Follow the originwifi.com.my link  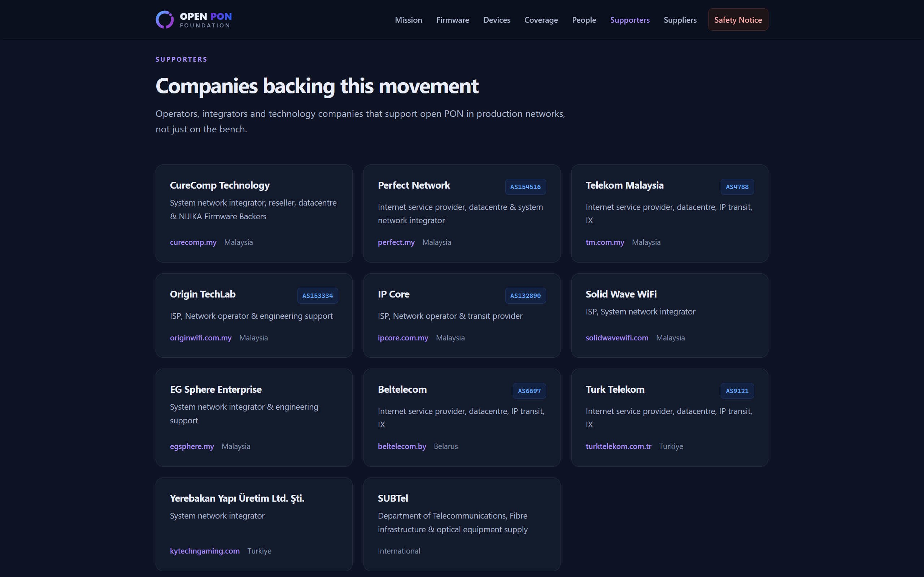200,338
